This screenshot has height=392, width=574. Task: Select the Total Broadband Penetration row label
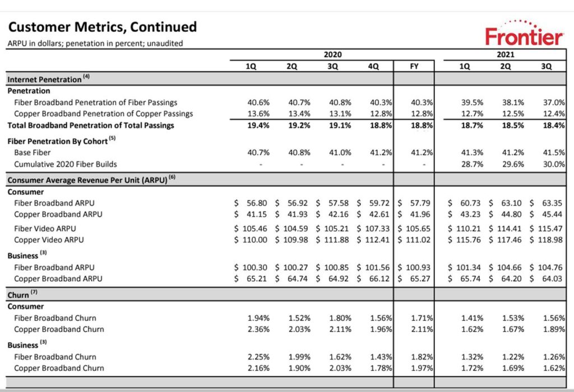[90, 125]
